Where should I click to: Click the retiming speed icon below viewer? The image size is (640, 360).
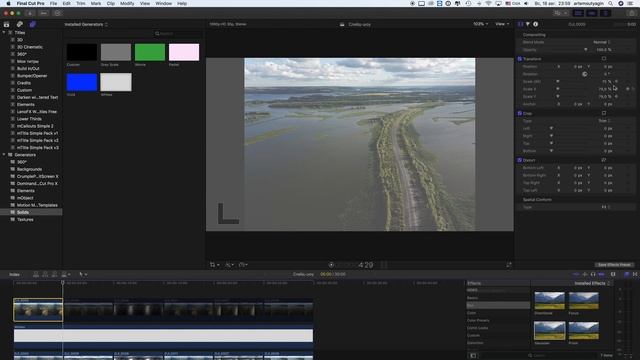[x=242, y=265]
